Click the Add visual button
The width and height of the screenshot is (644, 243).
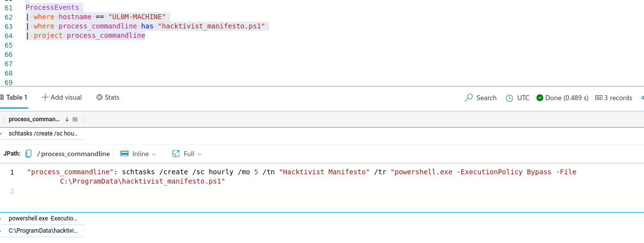62,98
